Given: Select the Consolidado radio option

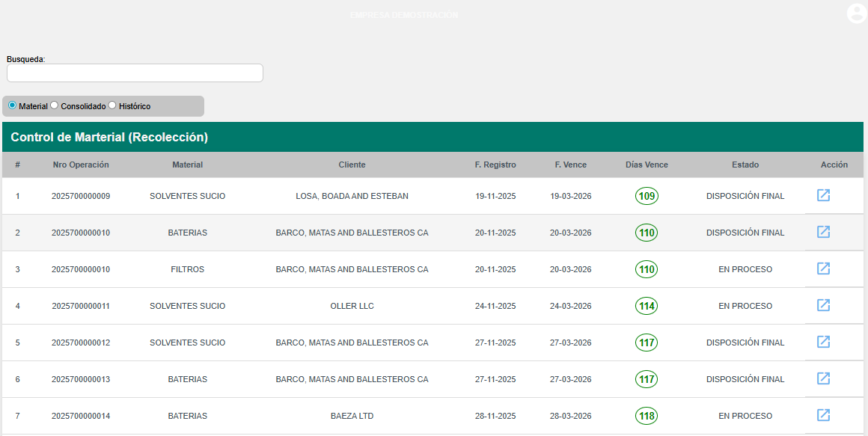Looking at the screenshot, I should tap(54, 105).
